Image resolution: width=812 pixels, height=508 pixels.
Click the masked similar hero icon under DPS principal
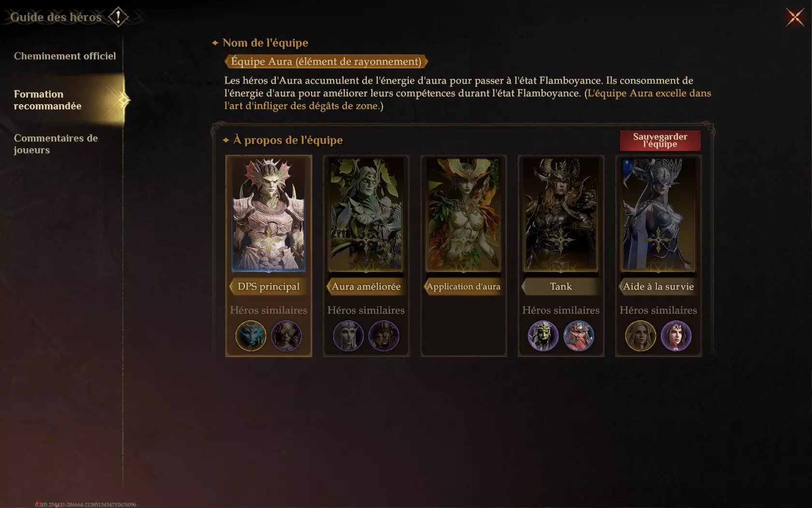tap(287, 336)
